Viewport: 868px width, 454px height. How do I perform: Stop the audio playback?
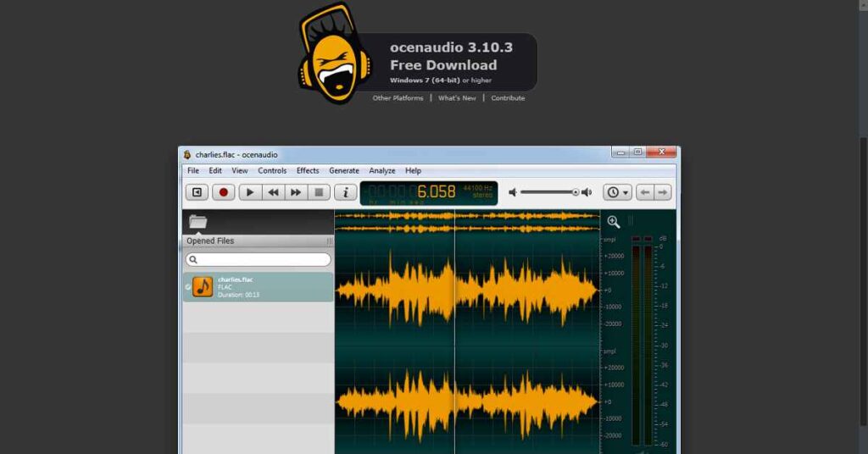coord(319,192)
